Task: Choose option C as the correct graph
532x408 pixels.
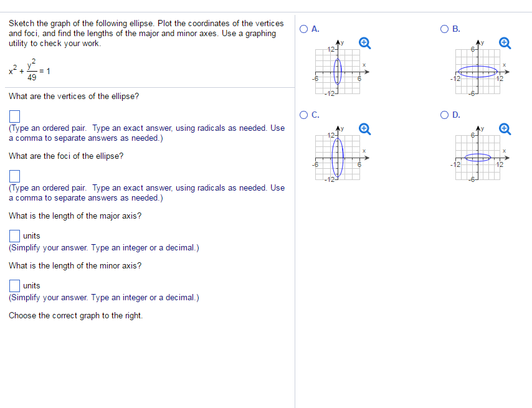Action: point(303,115)
